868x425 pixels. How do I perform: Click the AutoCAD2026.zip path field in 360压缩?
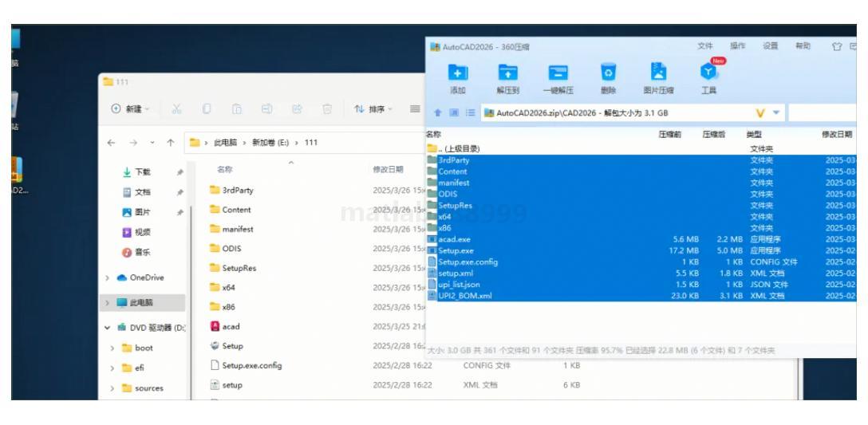click(x=632, y=113)
